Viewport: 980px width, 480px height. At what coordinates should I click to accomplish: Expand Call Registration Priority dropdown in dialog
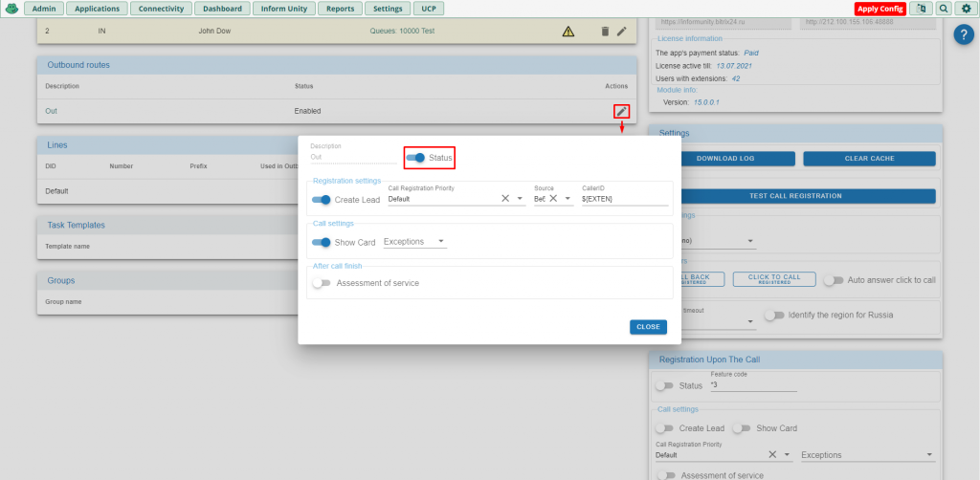(520, 199)
